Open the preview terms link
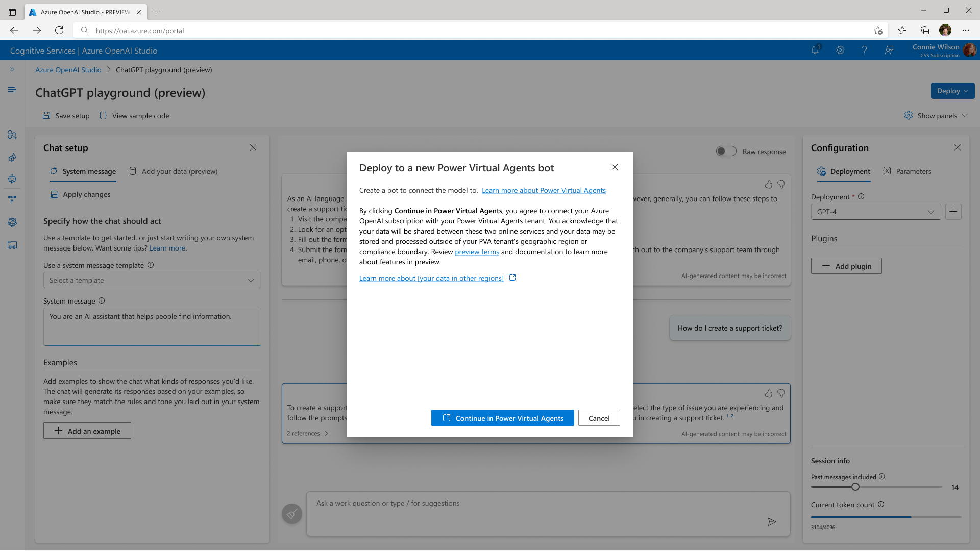This screenshot has height=551, width=980. [477, 252]
